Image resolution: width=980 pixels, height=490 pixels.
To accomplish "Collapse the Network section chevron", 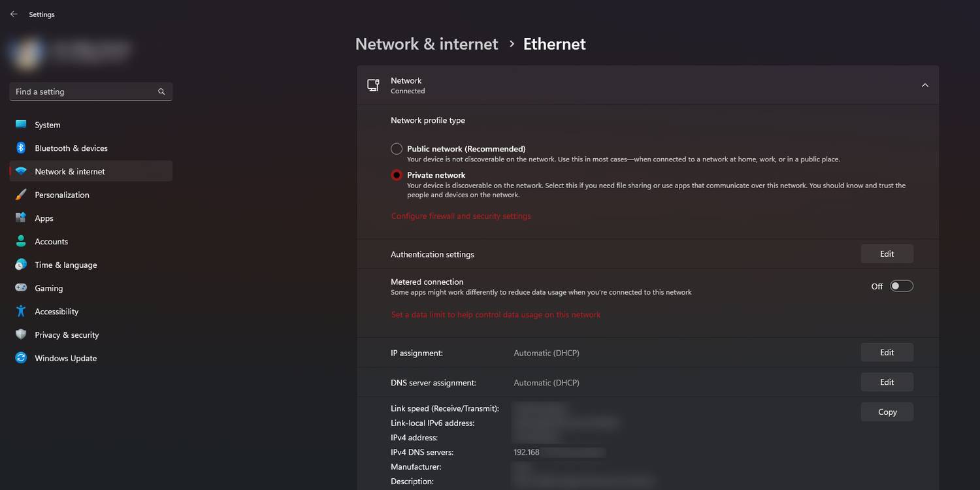I will pos(924,85).
